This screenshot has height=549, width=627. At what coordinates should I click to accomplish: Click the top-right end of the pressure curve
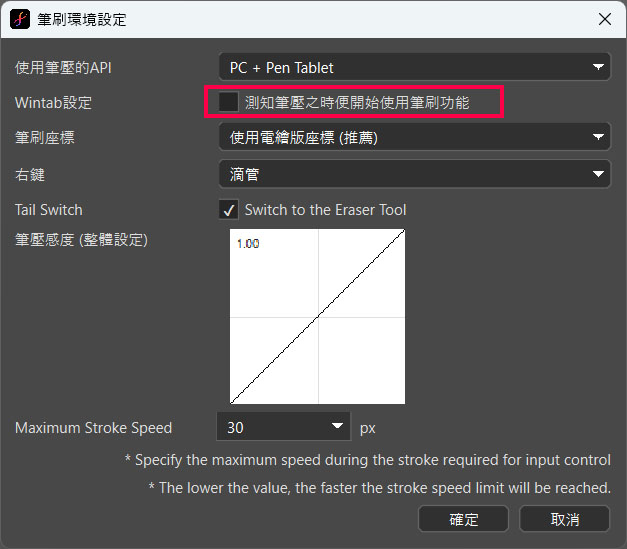[x=403, y=232]
